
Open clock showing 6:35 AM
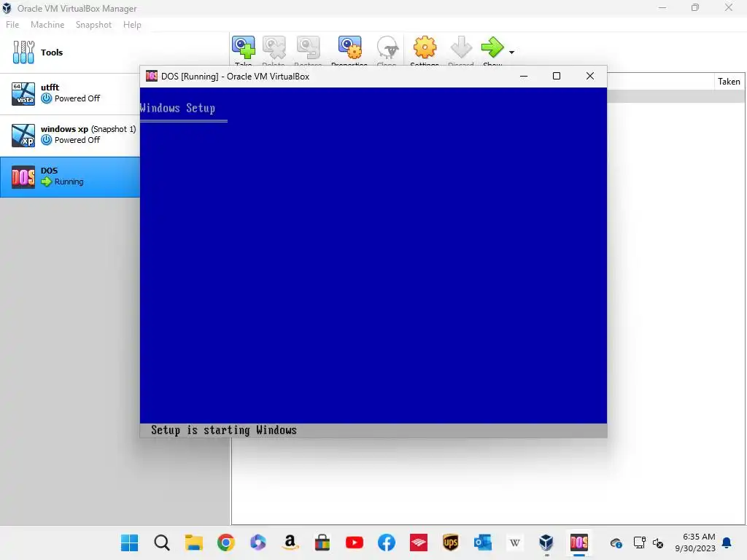[695, 542]
